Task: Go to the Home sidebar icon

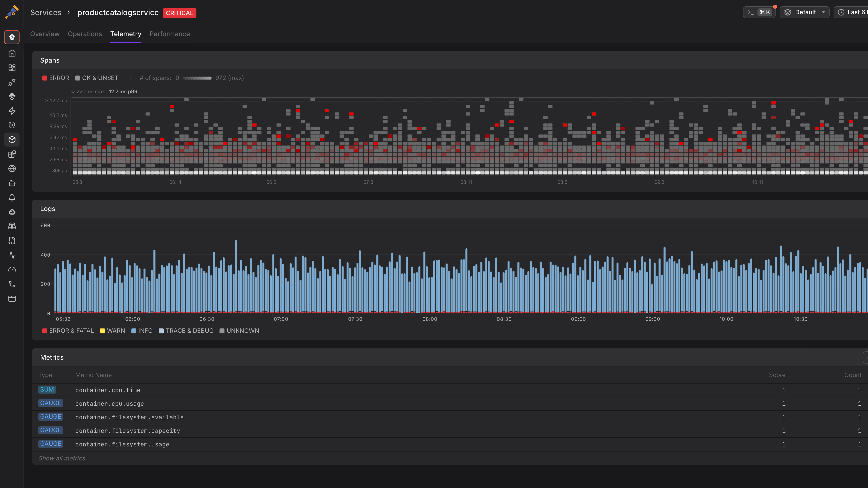Action: click(12, 53)
